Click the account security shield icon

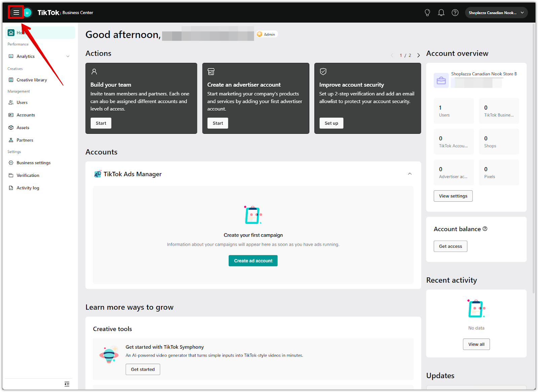pos(323,71)
